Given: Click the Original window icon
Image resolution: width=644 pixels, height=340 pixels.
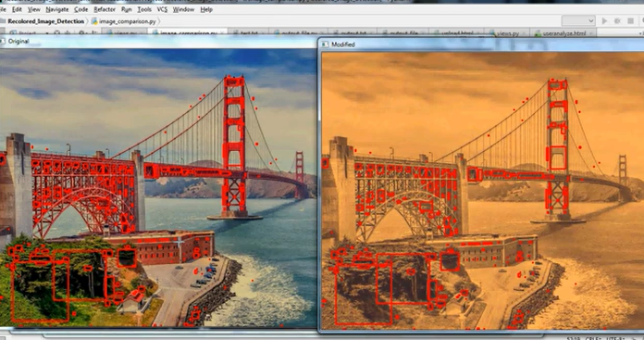Looking at the screenshot, I should 3,41.
